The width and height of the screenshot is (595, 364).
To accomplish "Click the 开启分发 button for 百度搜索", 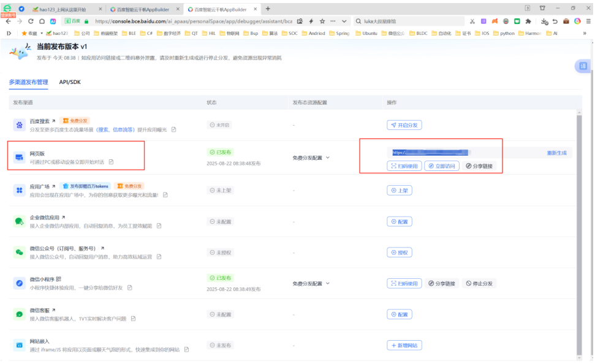I will (404, 125).
